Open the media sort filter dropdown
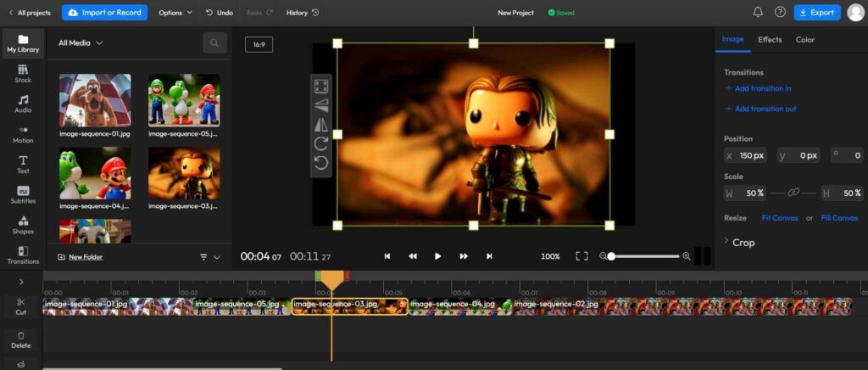 (210, 257)
